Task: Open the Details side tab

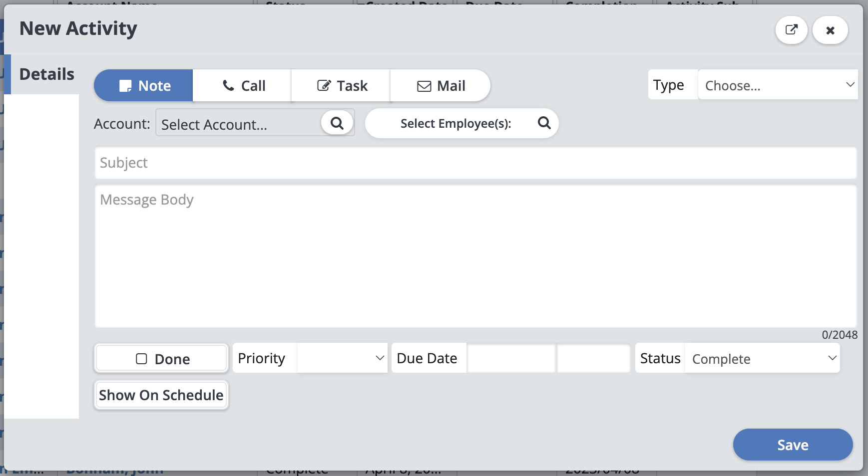Action: [46, 74]
